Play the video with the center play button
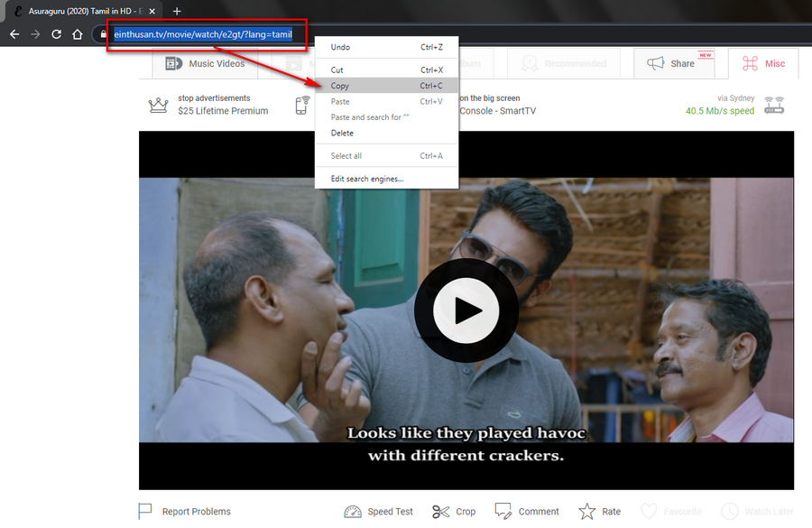Viewport: 812px width, 528px height. pos(466,310)
